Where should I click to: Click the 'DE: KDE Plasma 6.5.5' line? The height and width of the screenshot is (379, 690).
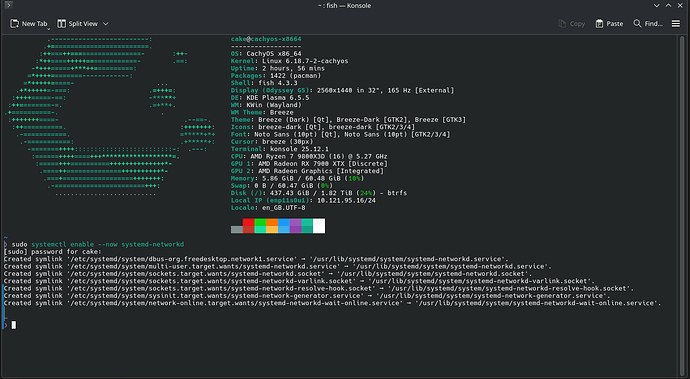270,98
